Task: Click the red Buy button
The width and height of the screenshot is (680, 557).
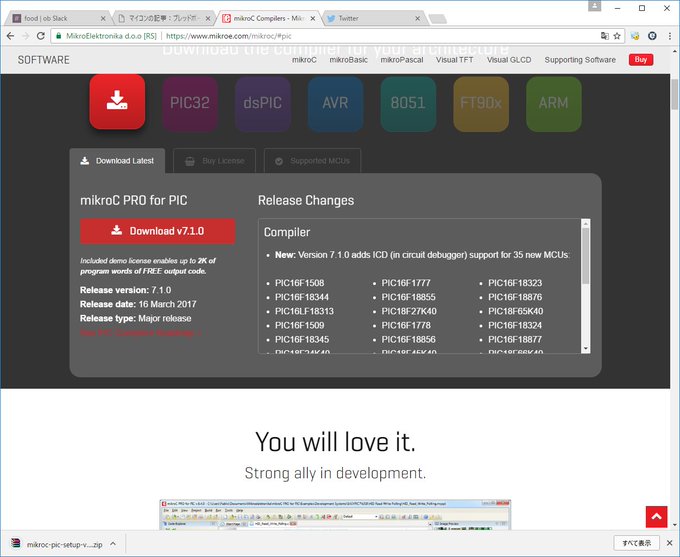Action: [x=641, y=60]
